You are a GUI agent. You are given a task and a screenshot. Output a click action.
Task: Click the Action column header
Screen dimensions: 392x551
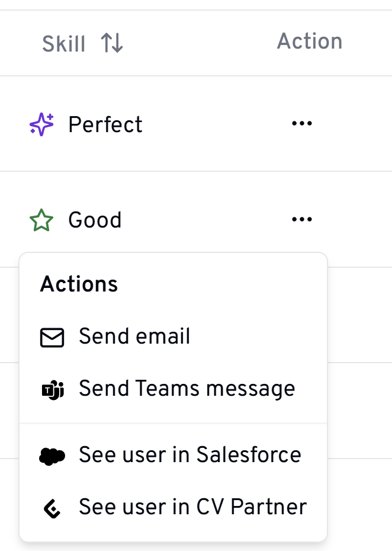pos(310,41)
